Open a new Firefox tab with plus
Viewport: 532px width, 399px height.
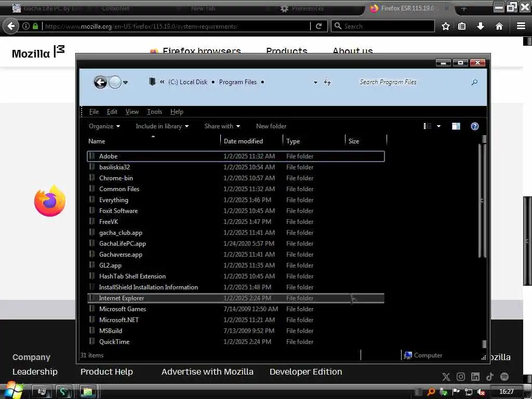pos(464,8)
